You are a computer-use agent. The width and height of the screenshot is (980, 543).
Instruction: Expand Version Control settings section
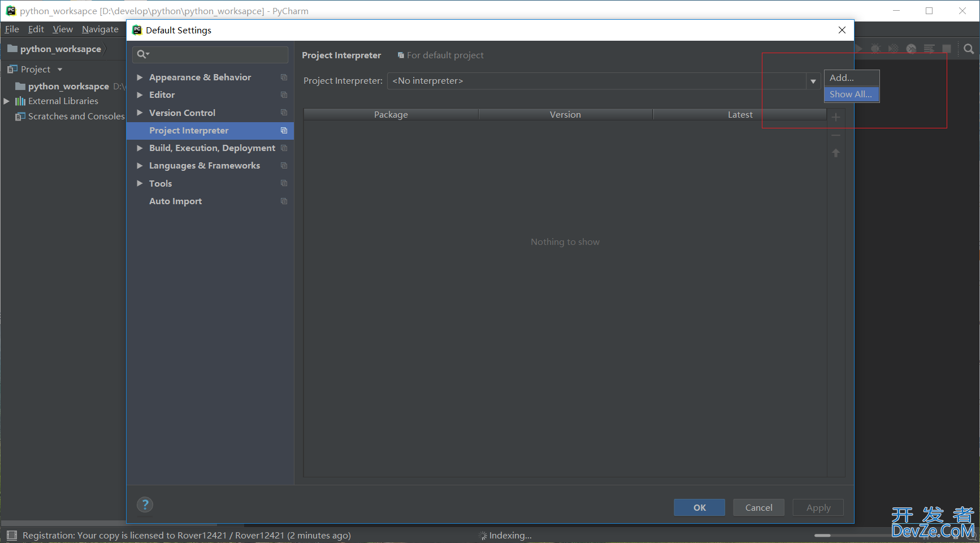140,113
